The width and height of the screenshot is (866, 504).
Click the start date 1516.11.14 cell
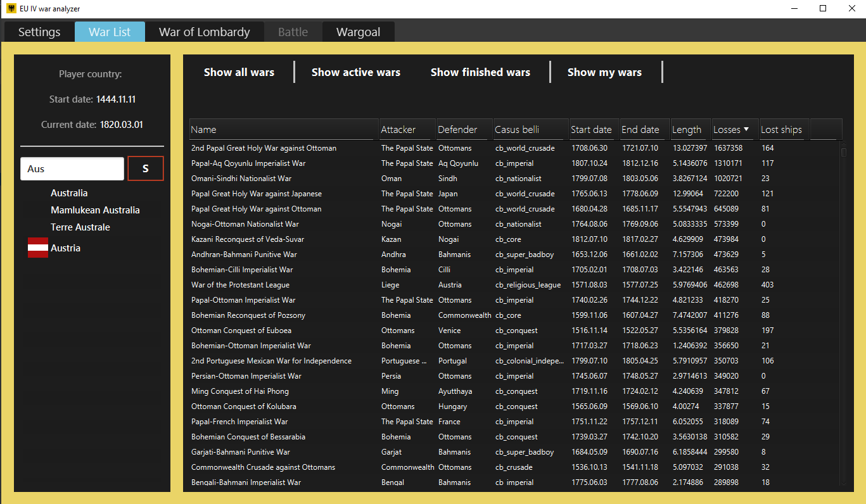pos(589,331)
